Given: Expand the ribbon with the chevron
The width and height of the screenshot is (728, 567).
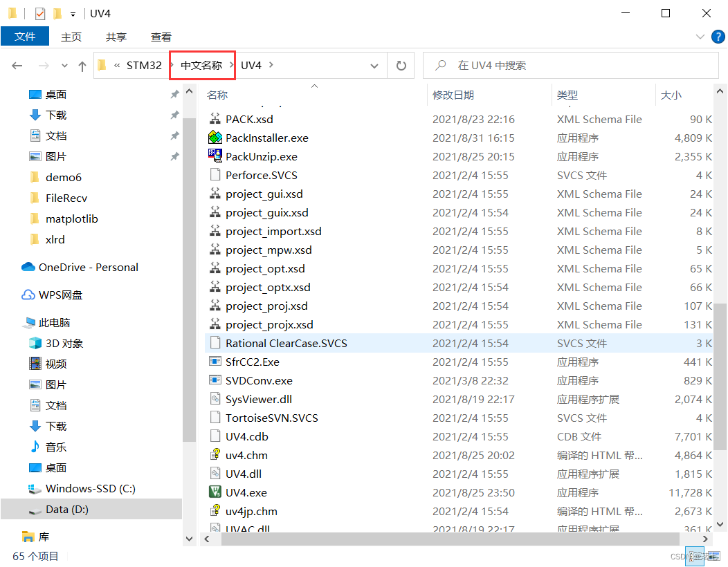Looking at the screenshot, I should pos(700,37).
